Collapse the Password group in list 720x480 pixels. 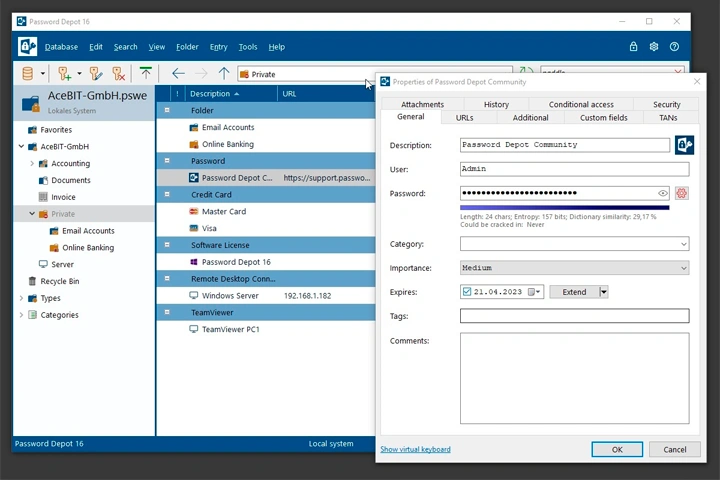167,161
